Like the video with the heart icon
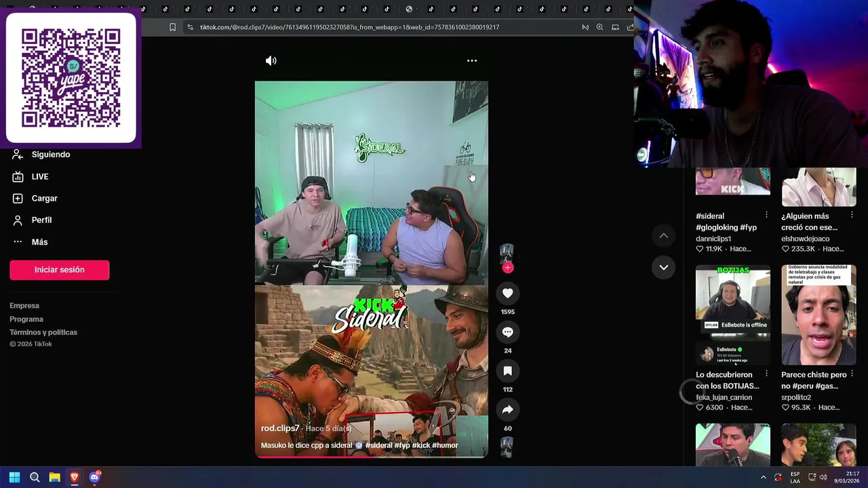The image size is (868, 488). (507, 293)
